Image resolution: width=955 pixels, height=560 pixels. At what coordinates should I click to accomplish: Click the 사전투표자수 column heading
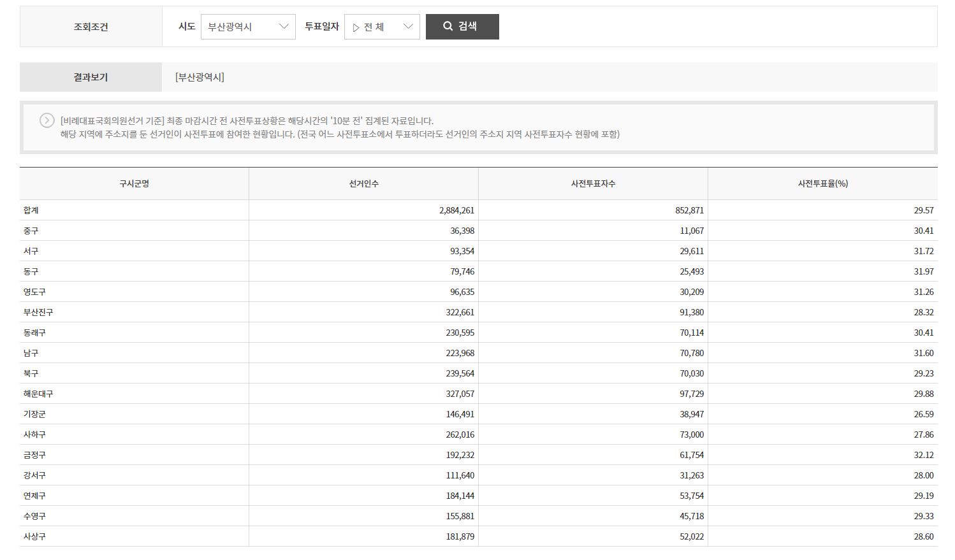point(593,183)
